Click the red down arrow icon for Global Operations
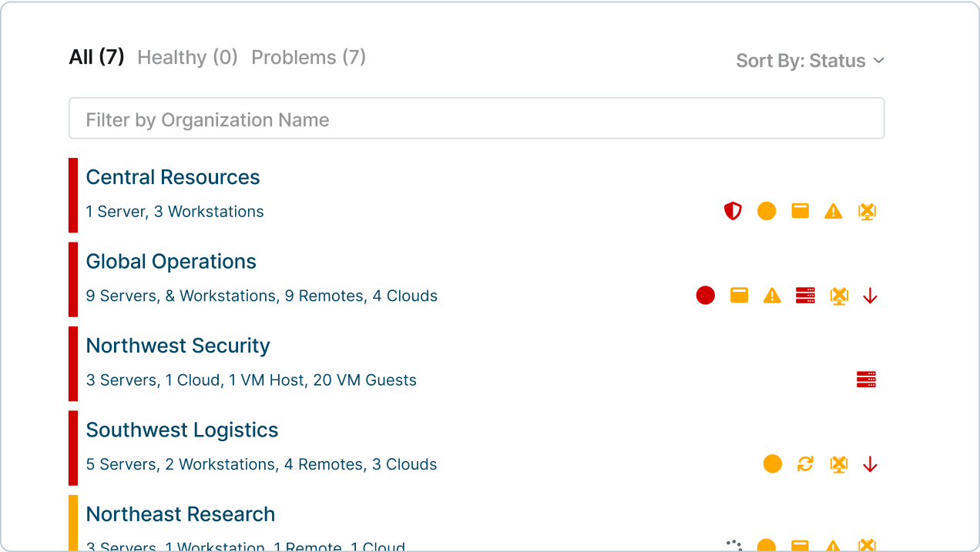Screen dimensions: 980x552 [870, 295]
